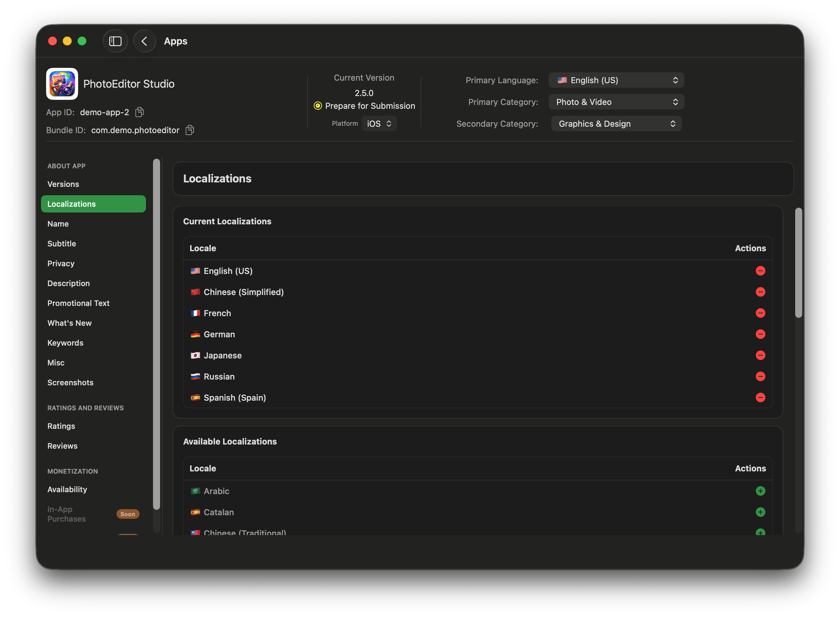Toggle the sidebar visibility
Image resolution: width=840 pixels, height=617 pixels.
115,41
